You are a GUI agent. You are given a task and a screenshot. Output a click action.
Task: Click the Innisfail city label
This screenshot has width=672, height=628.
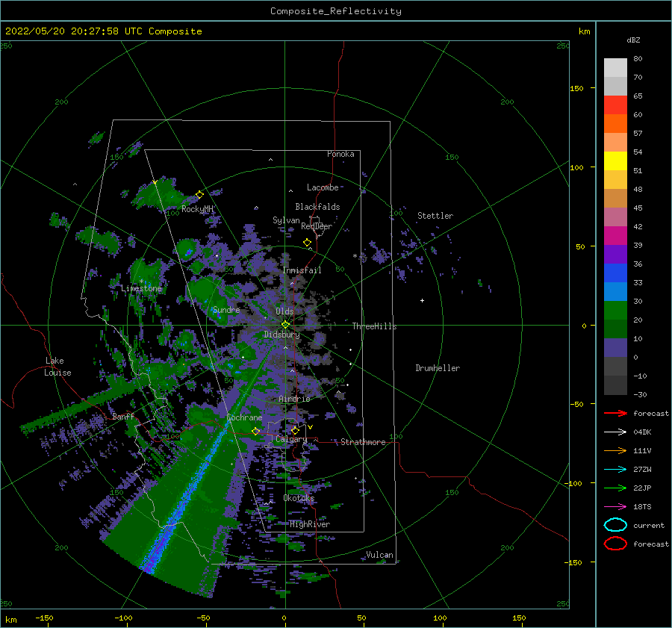coord(302,270)
